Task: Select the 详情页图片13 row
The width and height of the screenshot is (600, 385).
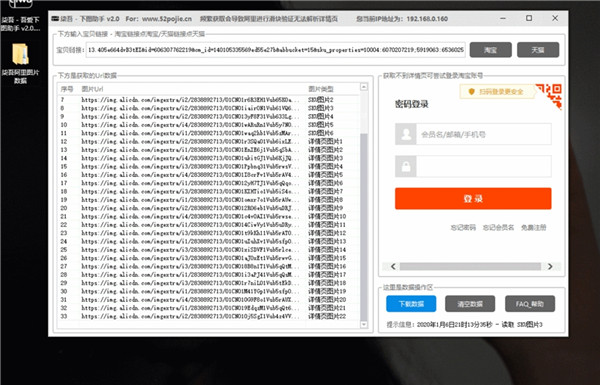Action: click(x=209, y=241)
